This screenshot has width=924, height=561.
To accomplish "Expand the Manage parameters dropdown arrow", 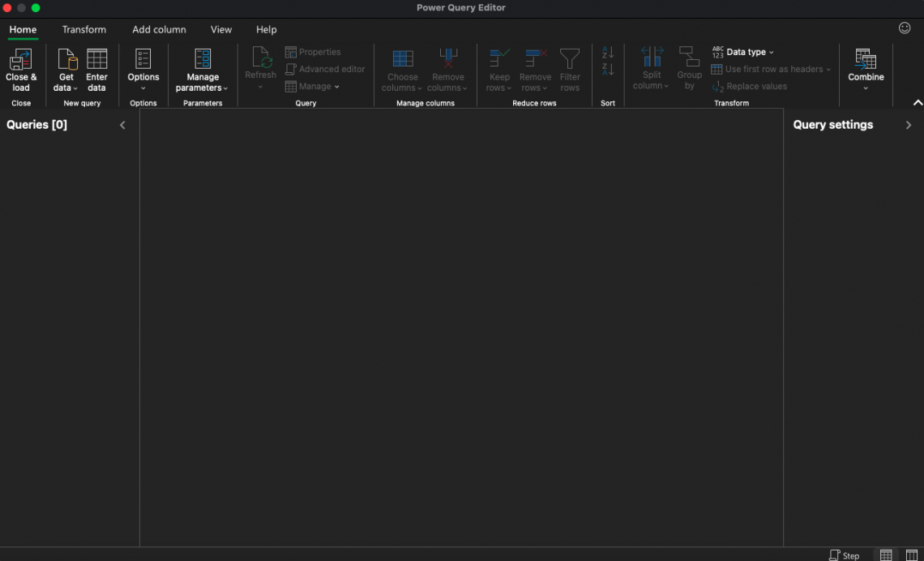I will pyautogui.click(x=225, y=88).
